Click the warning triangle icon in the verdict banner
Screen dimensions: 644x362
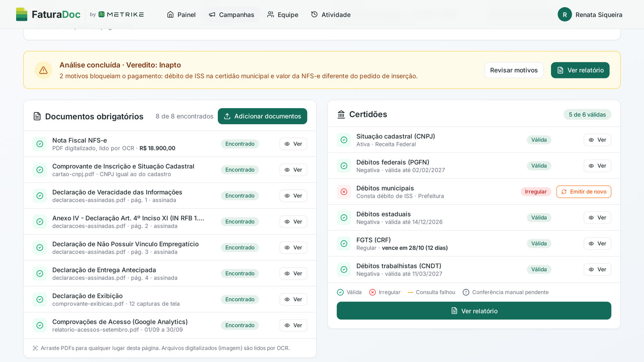(x=43, y=70)
